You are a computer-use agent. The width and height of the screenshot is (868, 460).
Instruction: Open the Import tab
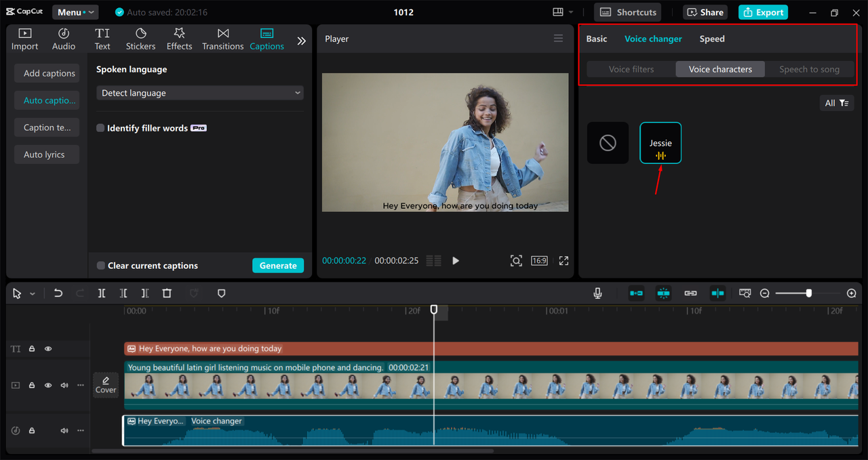[24, 39]
